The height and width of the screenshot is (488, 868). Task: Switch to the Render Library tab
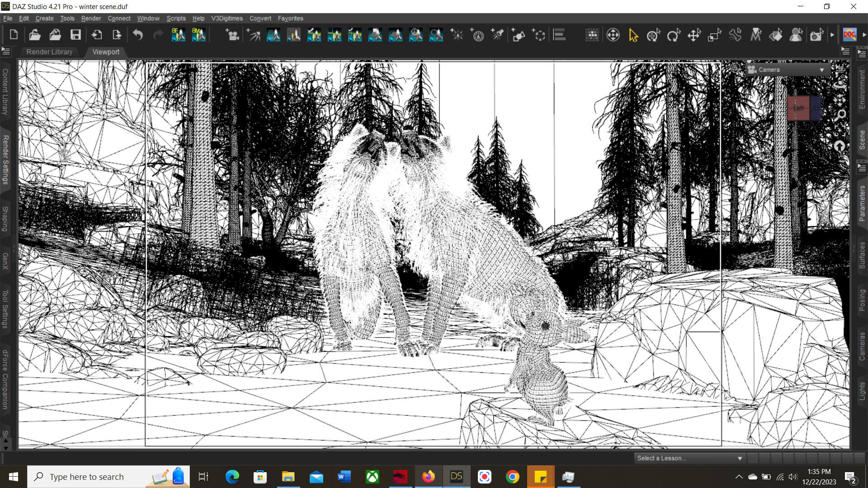click(x=49, y=52)
